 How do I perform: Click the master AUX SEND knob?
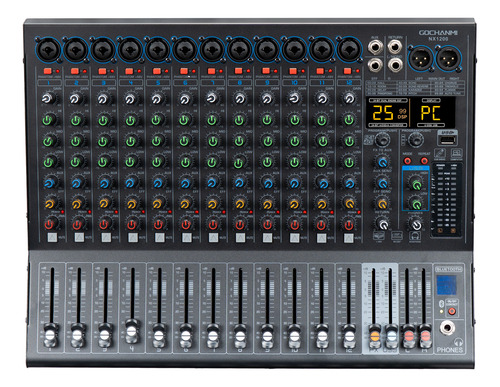tap(383, 183)
